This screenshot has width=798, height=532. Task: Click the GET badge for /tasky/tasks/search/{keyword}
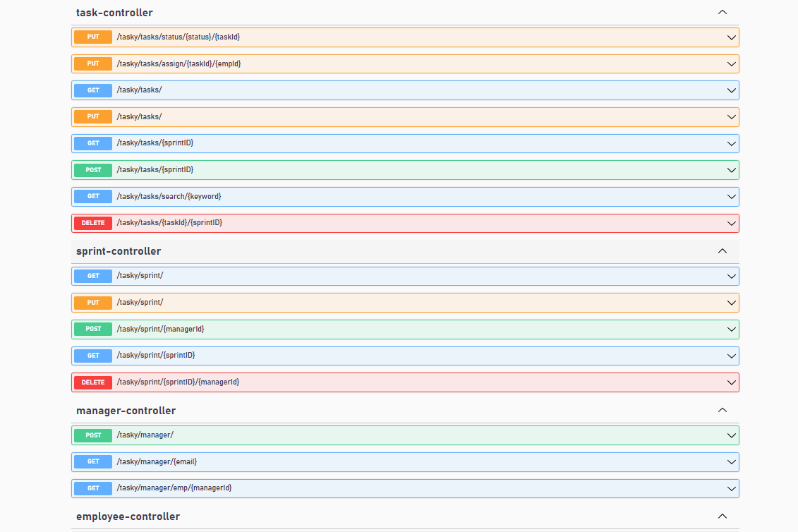[93, 196]
